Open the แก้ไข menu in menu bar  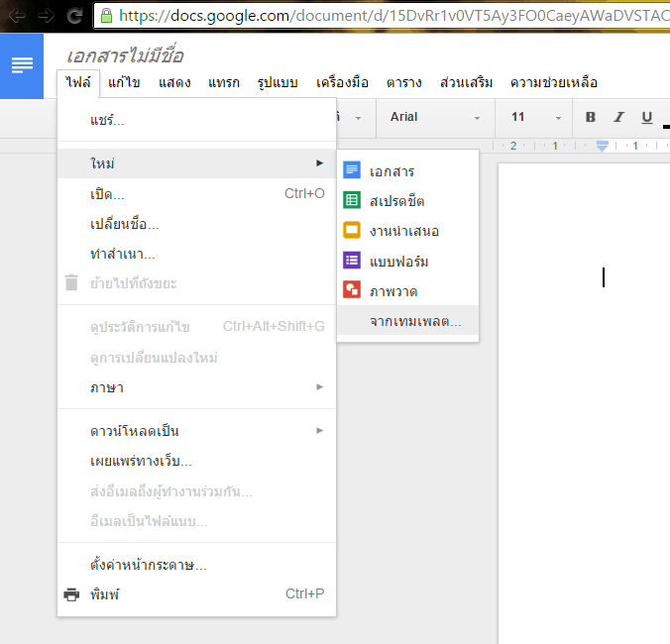click(123, 82)
